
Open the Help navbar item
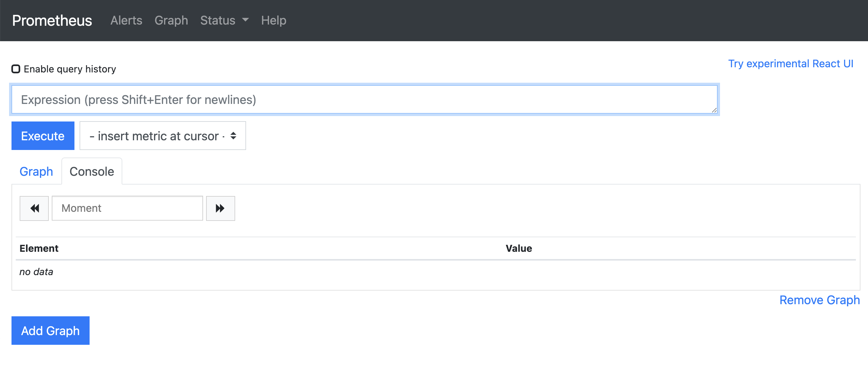click(x=274, y=20)
